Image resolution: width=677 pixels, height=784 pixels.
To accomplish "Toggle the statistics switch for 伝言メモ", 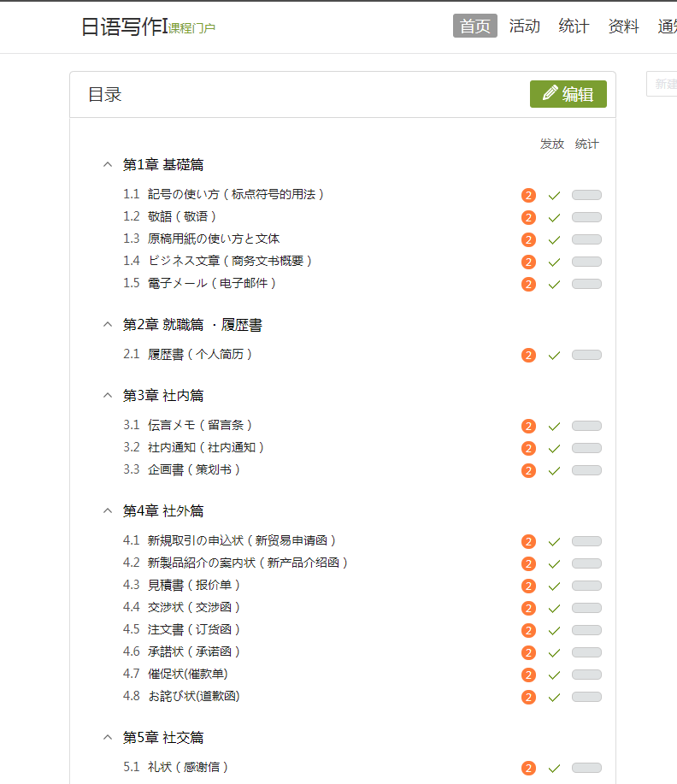I will pyautogui.click(x=586, y=426).
